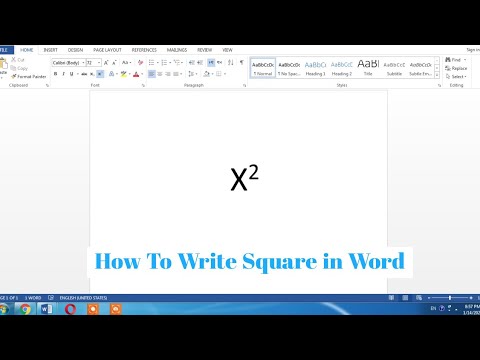The image size is (480, 360).
Task: Click the Word taskbar icon
Action: pos(46,309)
